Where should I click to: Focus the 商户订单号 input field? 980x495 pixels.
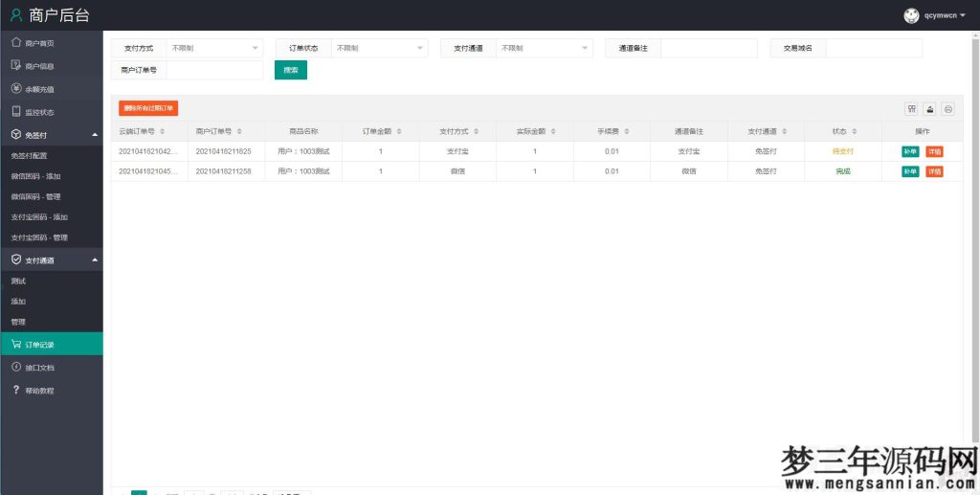(x=214, y=70)
